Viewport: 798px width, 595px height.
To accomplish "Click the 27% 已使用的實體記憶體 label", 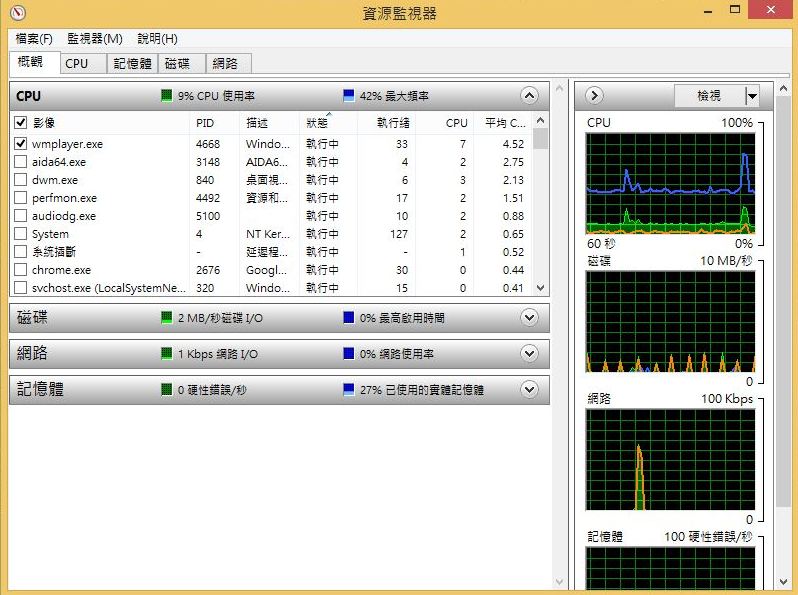I will point(422,390).
